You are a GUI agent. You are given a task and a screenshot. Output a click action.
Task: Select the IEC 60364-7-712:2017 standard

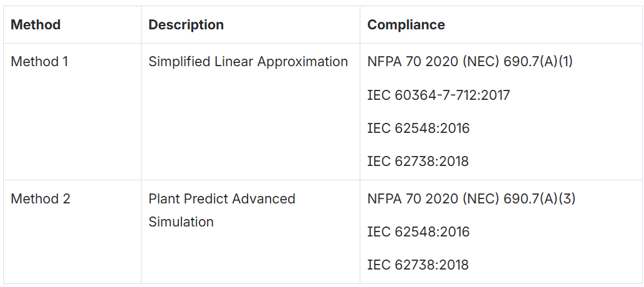[x=438, y=95]
